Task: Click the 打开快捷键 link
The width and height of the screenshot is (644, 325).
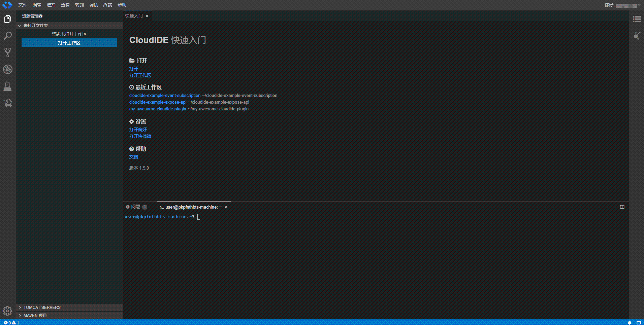Action: pyautogui.click(x=140, y=136)
